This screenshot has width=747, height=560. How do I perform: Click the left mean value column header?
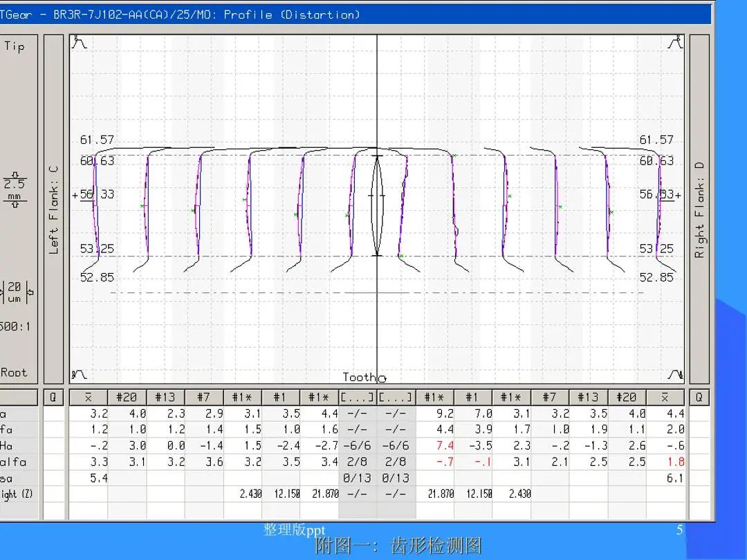[89, 398]
